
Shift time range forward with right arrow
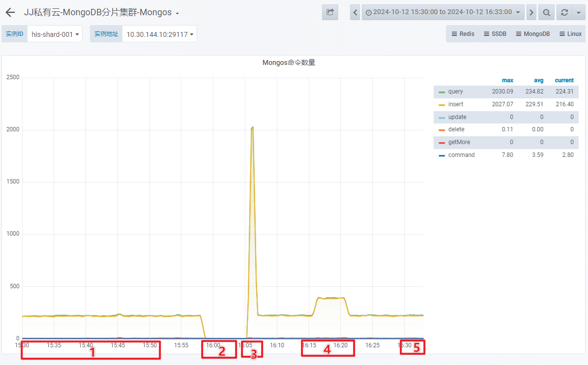(531, 12)
